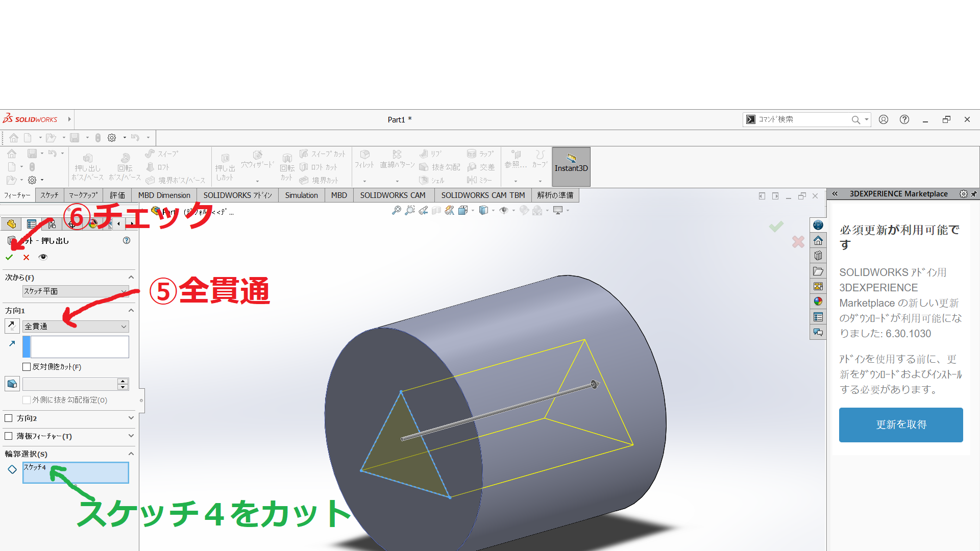Open 3DEXPERIENCE Marketplace task pane icon
This screenshot has height=551, width=980.
[x=818, y=225]
